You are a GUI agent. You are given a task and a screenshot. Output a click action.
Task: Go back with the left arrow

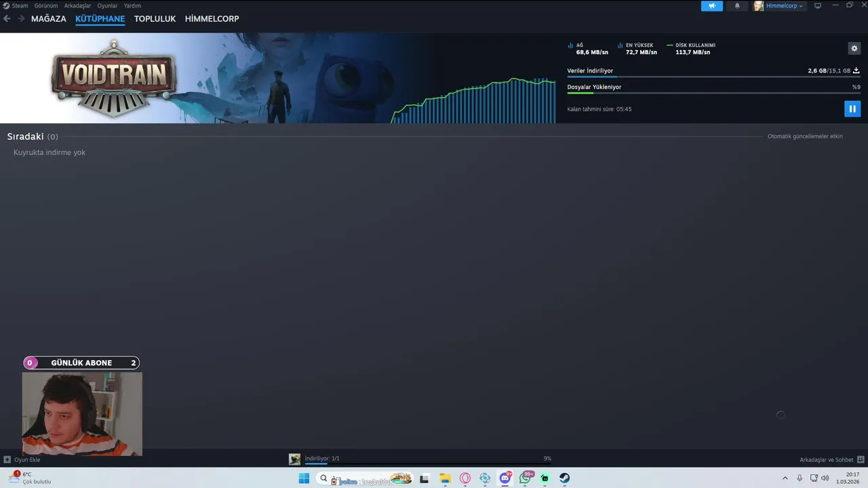click(7, 19)
